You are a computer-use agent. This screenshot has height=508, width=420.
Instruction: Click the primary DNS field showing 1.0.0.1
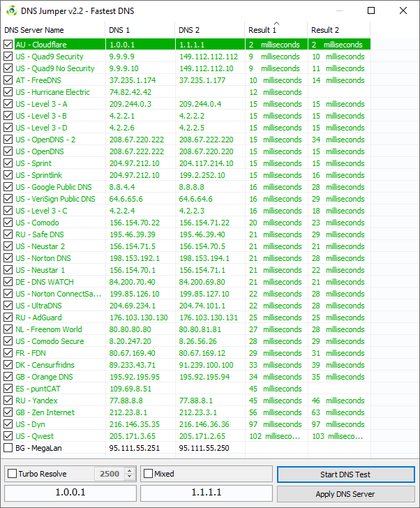70,493
